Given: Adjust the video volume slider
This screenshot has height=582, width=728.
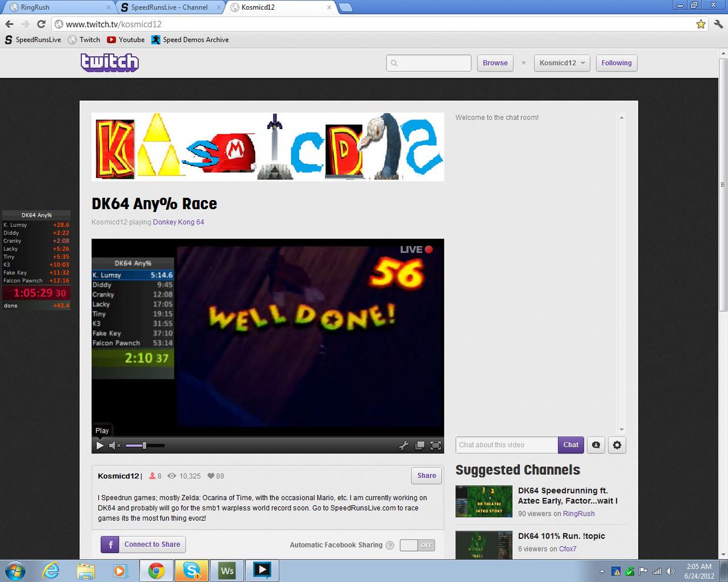Looking at the screenshot, I should [144, 446].
